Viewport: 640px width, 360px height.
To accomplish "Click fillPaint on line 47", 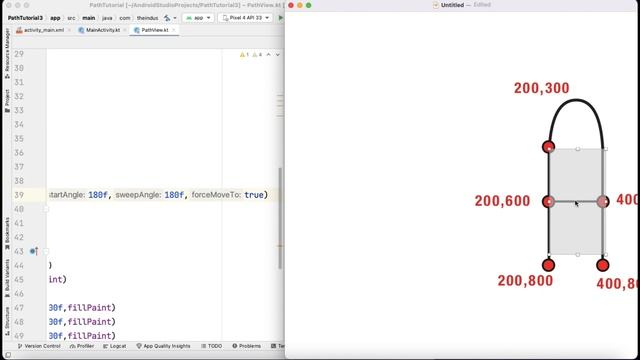I will (x=89, y=308).
